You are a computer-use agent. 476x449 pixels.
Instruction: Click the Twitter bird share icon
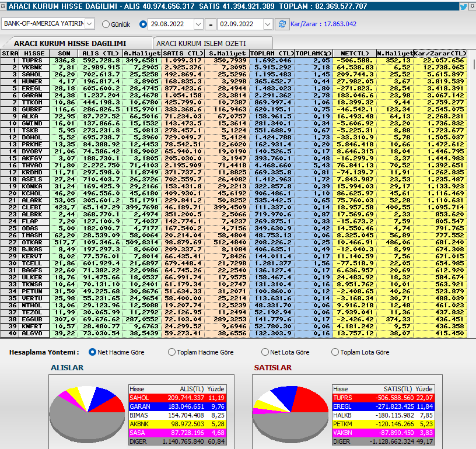(463, 6)
